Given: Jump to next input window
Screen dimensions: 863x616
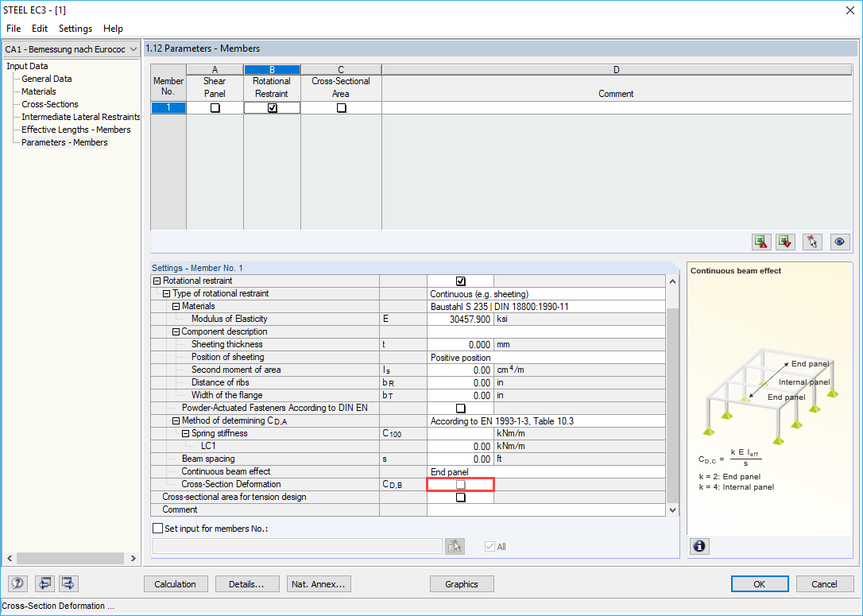Looking at the screenshot, I should [68, 583].
